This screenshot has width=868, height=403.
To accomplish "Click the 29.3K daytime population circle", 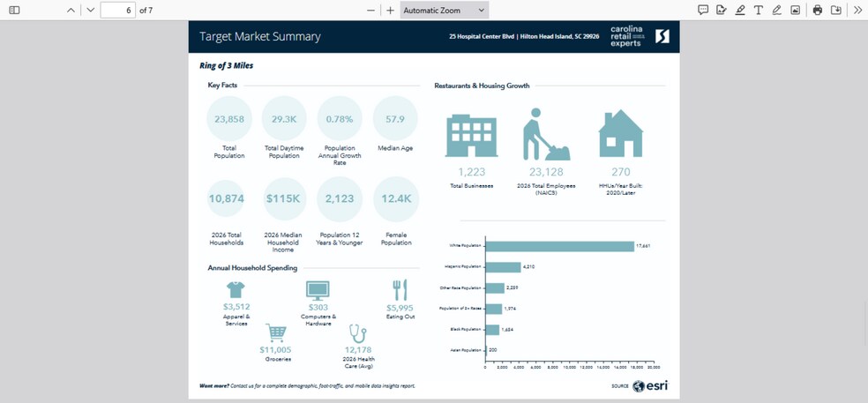I will coord(284,118).
